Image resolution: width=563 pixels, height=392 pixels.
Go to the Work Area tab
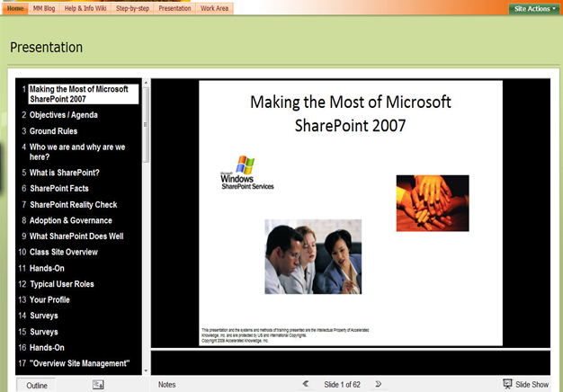pos(214,8)
